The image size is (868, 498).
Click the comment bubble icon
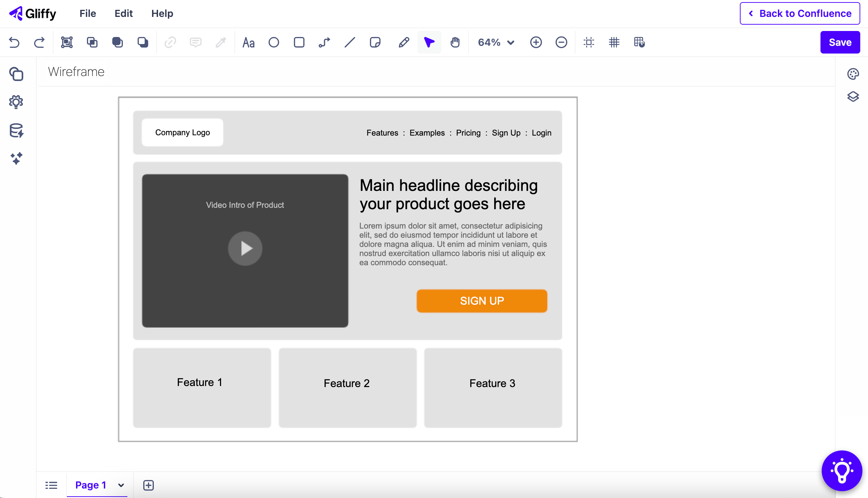click(196, 42)
